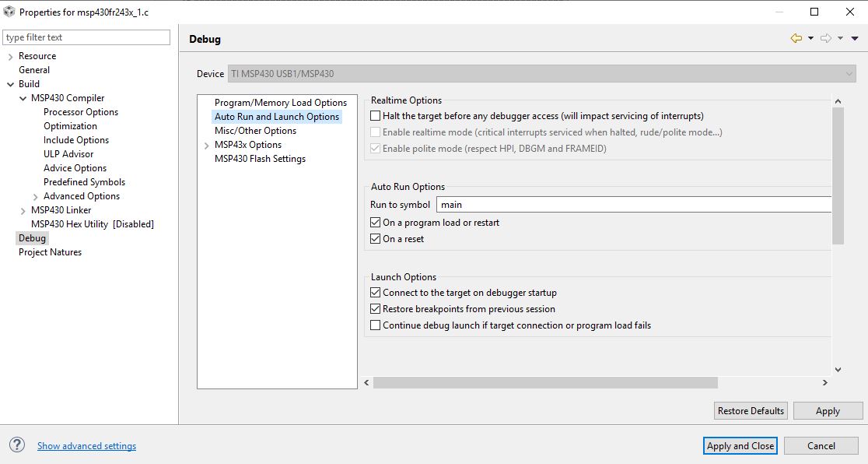Enable Continue debug launch if connection fails
This screenshot has width=868, height=464.
pyautogui.click(x=376, y=325)
